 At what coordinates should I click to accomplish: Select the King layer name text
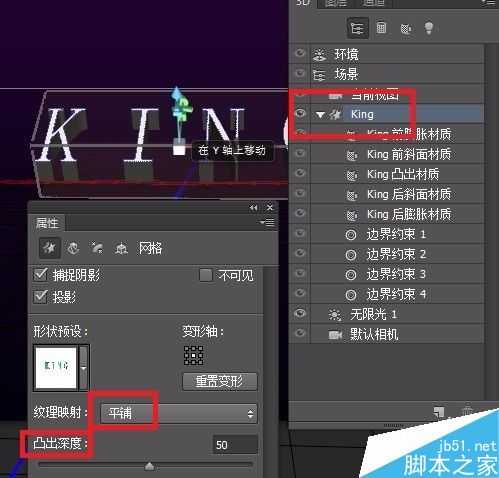coord(362,115)
